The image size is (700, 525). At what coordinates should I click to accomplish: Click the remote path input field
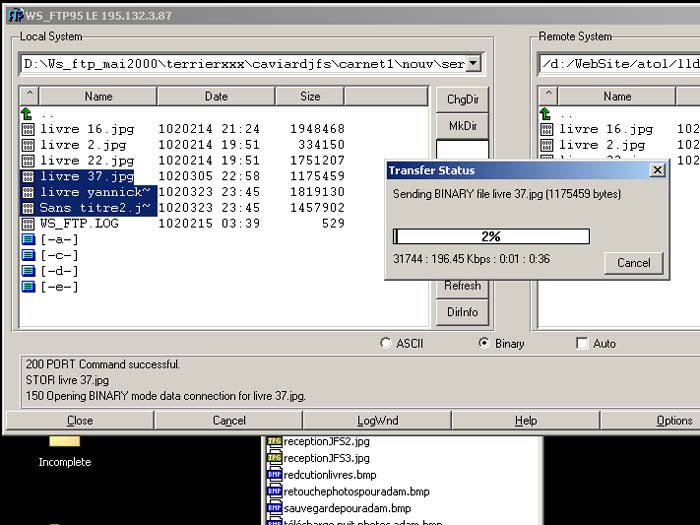click(620, 64)
